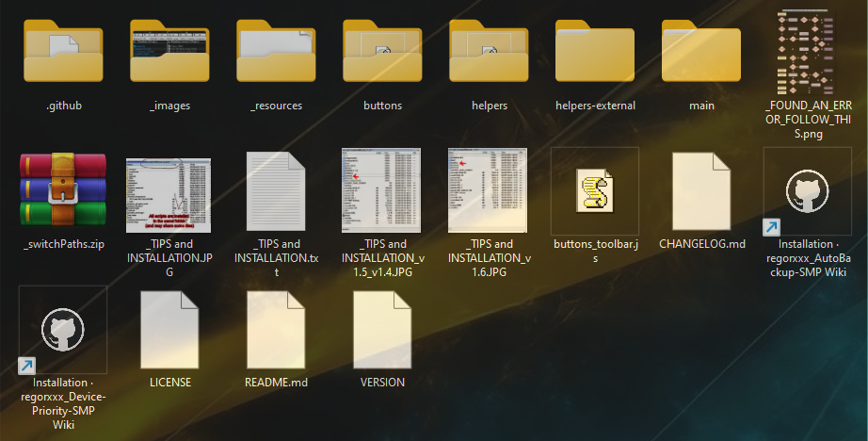Click the "helpers" folder name text
868x441 pixels.
[490, 106]
